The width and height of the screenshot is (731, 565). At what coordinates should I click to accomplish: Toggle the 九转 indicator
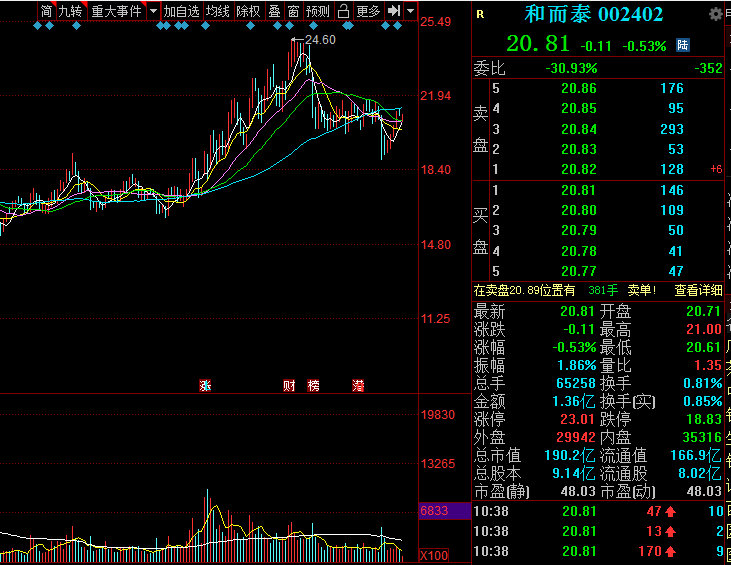tap(71, 11)
